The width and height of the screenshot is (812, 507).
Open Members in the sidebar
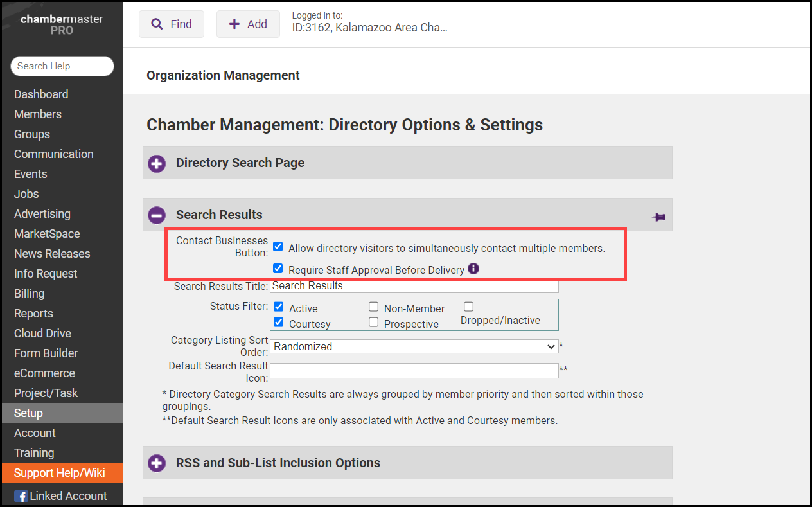click(x=38, y=114)
